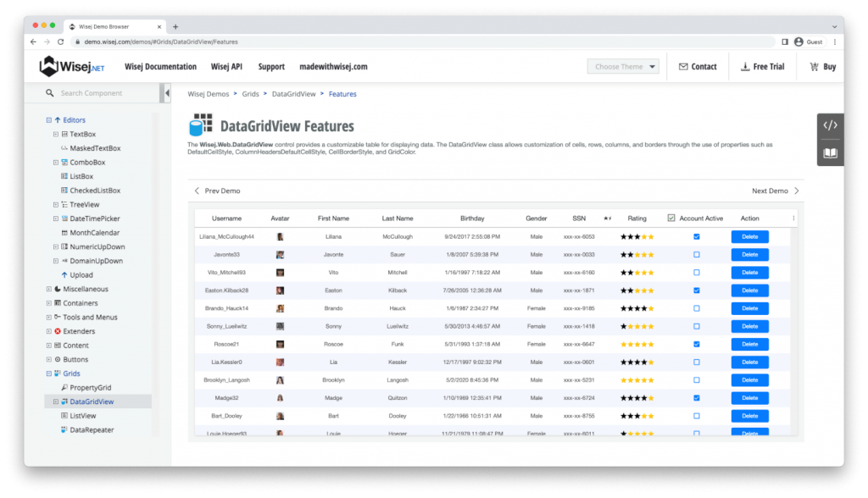The height and width of the screenshot is (498, 868).
Task: Click the DataGridView database icon in title
Action: click(200, 125)
